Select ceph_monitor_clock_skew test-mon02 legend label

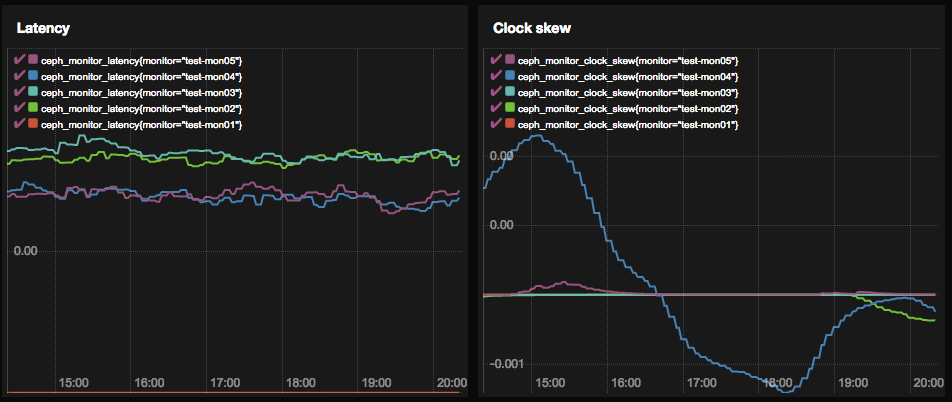point(628,108)
